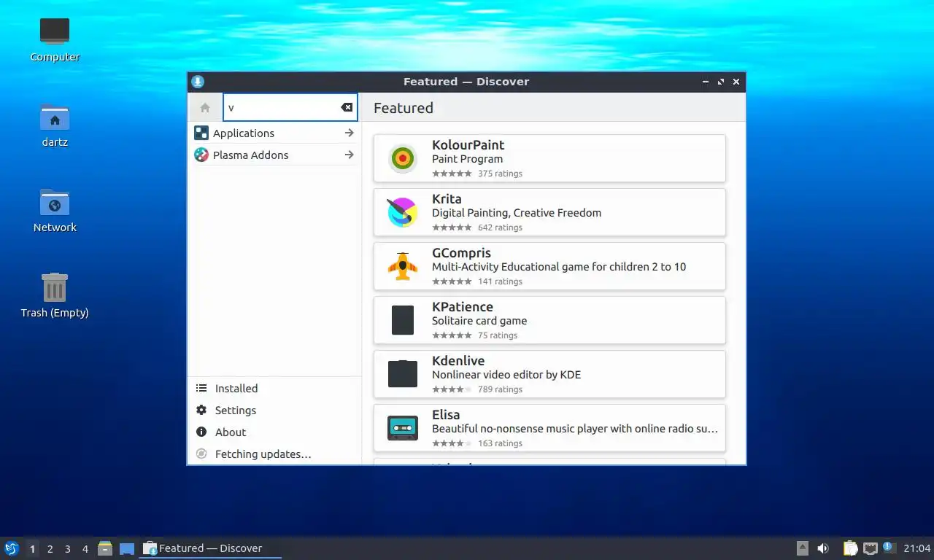Click 'Digital Painting, Creative Freedom' text
The width and height of the screenshot is (934, 560).
tap(517, 213)
